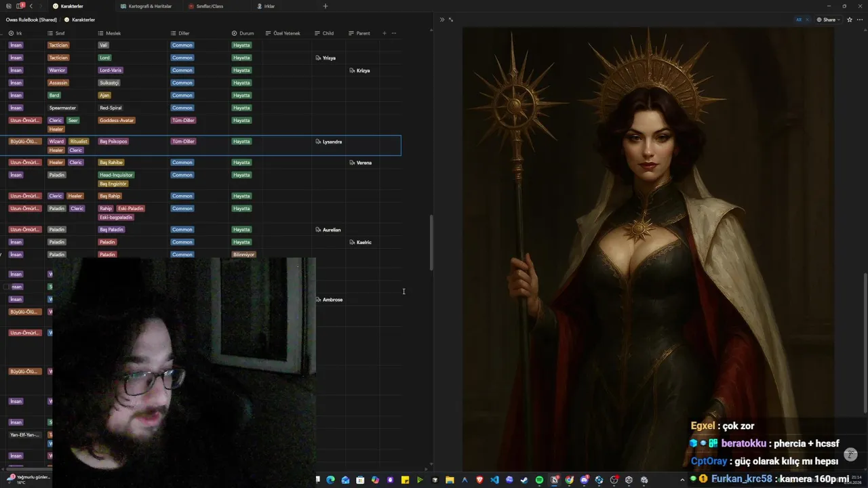The height and width of the screenshot is (488, 868).
Task: Open the Diller column header menu
Action: pyautogui.click(x=198, y=33)
